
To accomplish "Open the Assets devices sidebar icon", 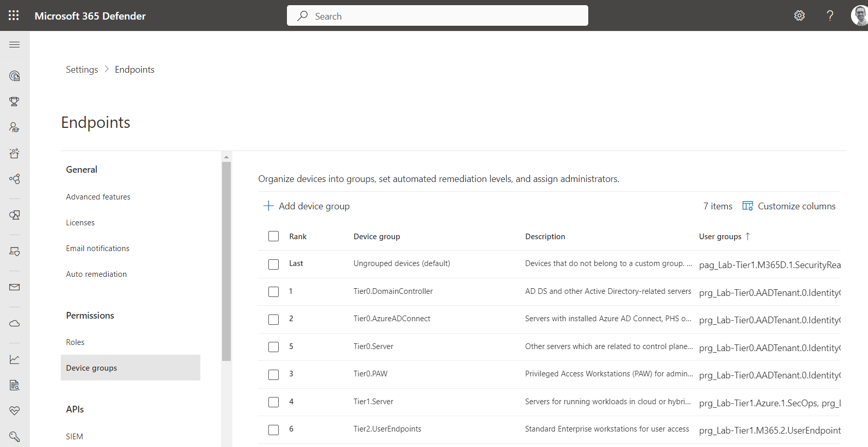I will [x=14, y=215].
